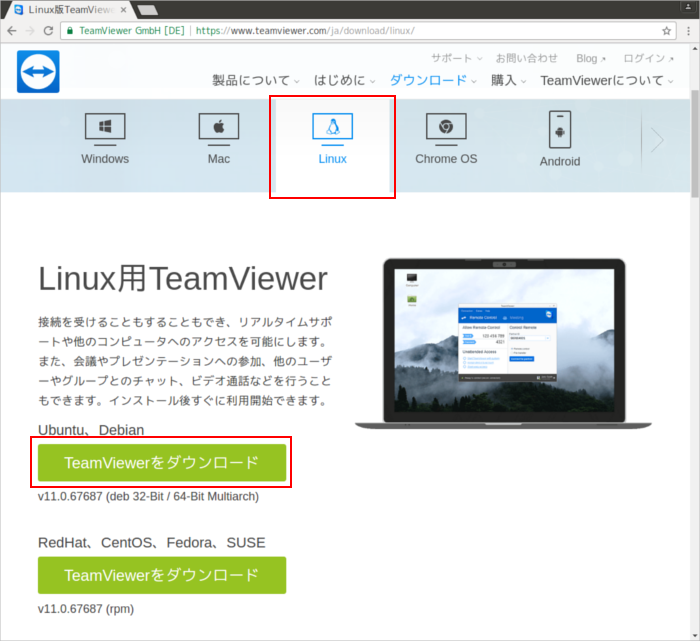Click the browser back arrow
This screenshot has width=700, height=641.
(12, 31)
